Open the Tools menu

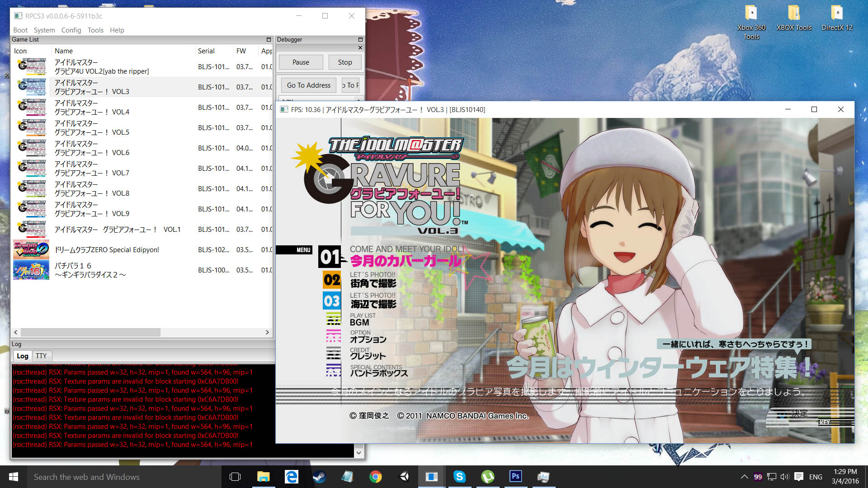point(95,30)
